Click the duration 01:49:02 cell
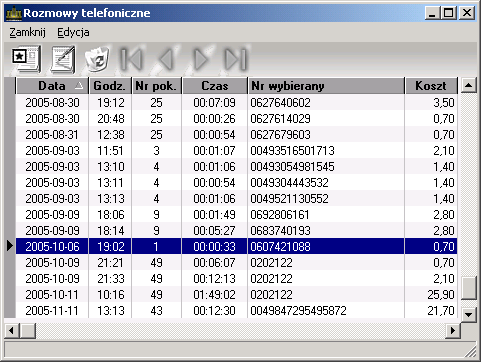481x362 pixels. point(215,294)
